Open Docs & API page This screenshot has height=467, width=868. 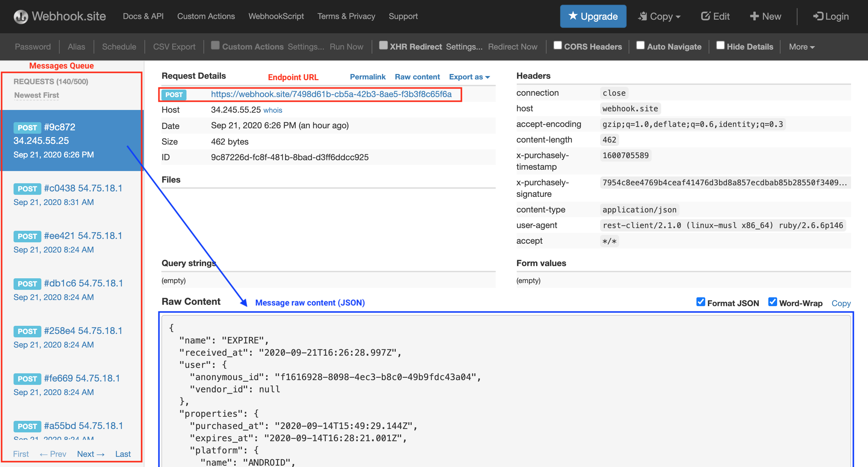143,16
